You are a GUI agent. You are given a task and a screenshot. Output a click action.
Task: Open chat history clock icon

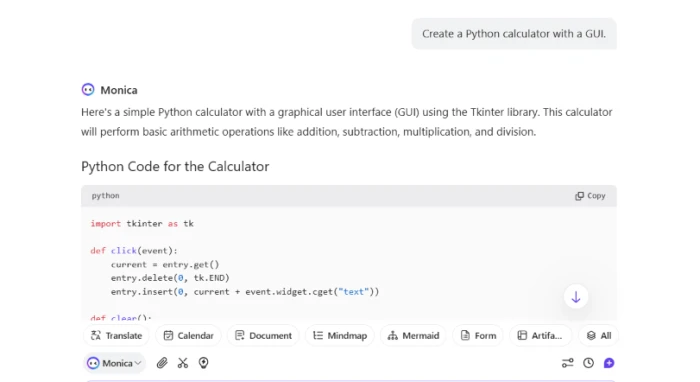click(588, 363)
